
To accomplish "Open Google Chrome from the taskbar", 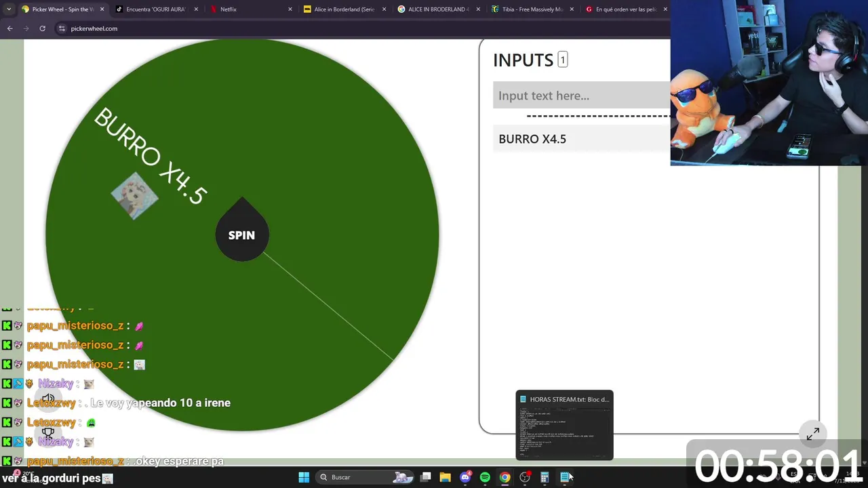I will coord(505,477).
